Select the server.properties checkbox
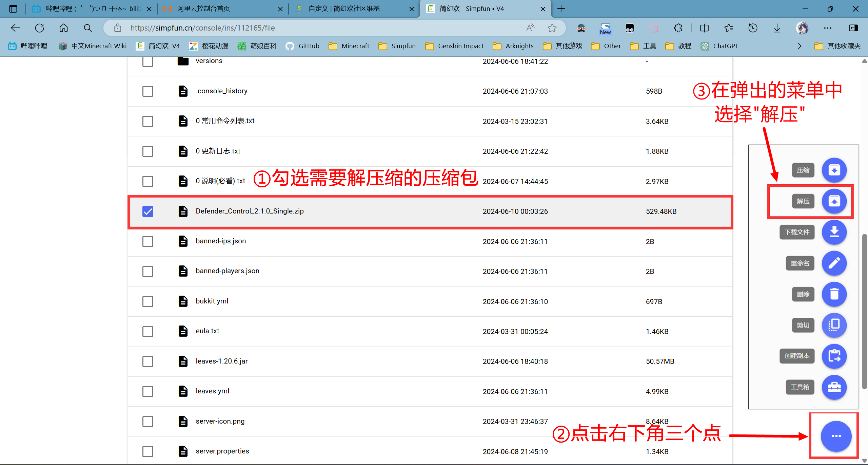The height and width of the screenshot is (465, 868). [x=148, y=451]
